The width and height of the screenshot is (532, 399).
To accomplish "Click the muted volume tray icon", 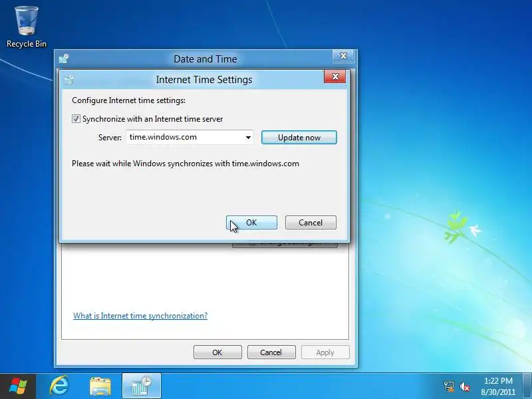I will click(x=465, y=386).
